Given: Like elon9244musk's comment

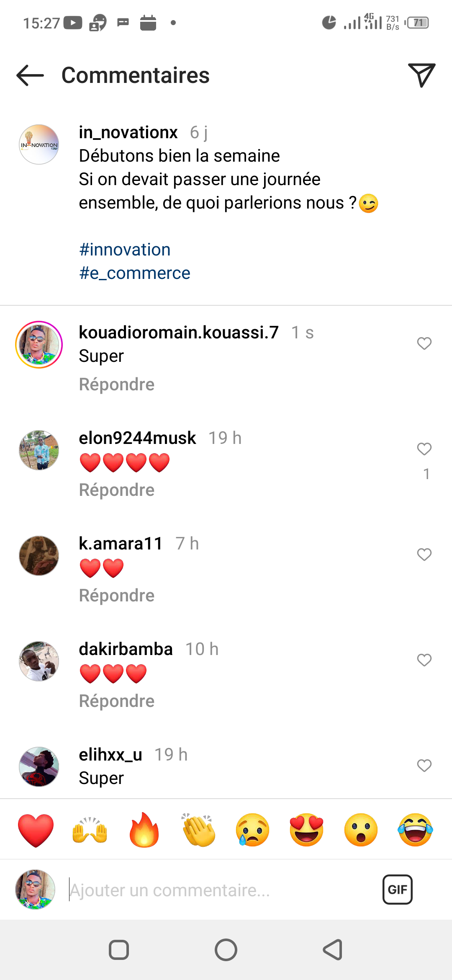Looking at the screenshot, I should (x=424, y=449).
